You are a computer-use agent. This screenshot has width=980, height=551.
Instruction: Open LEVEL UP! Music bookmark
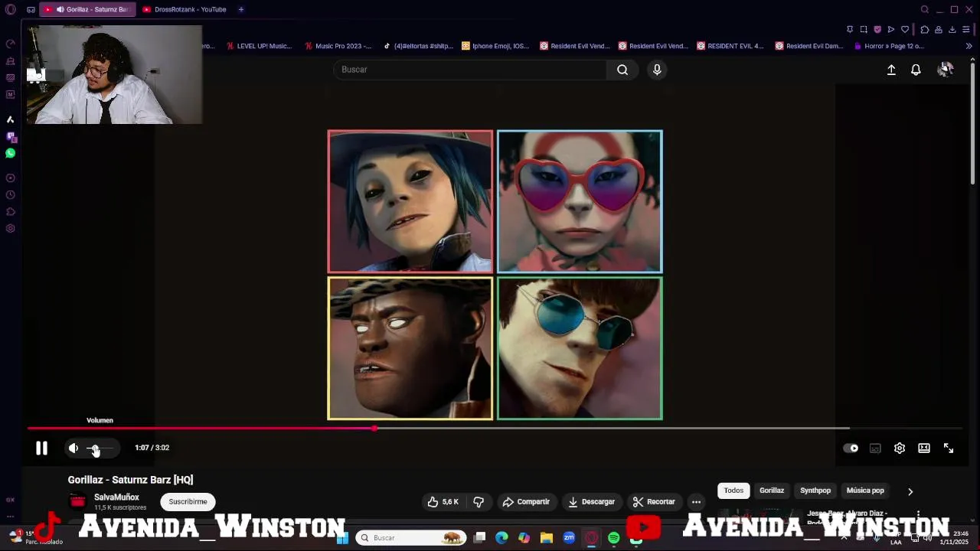(x=259, y=46)
